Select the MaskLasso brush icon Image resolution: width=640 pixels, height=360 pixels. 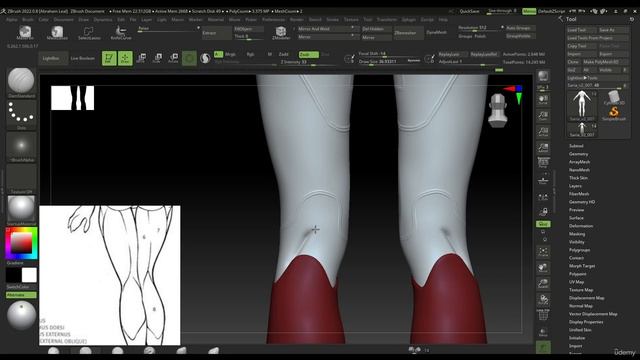click(57, 32)
